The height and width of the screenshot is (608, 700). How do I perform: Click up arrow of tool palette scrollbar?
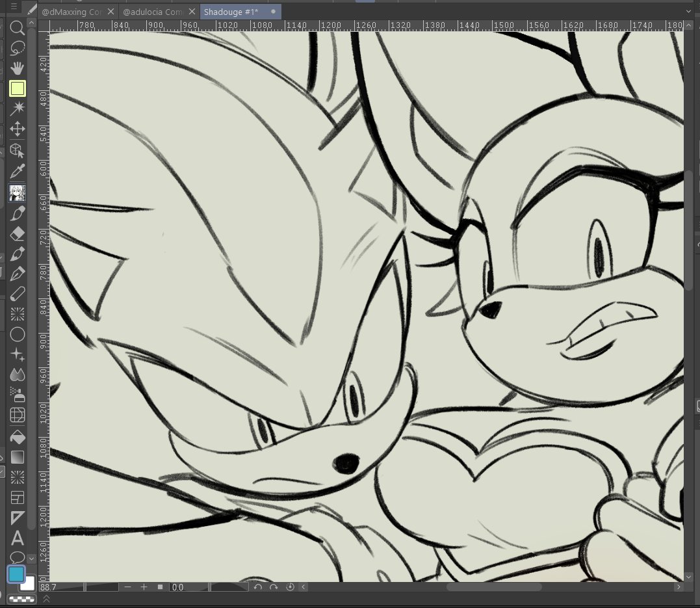(31, 22)
